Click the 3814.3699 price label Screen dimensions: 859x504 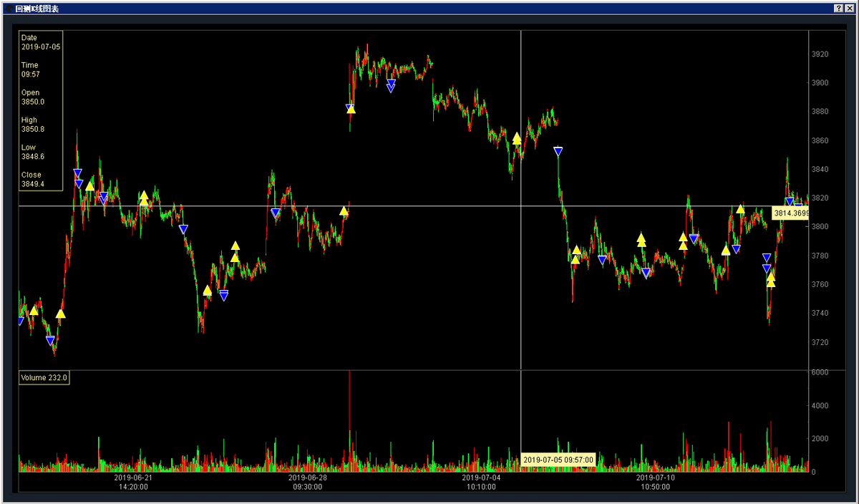click(790, 213)
